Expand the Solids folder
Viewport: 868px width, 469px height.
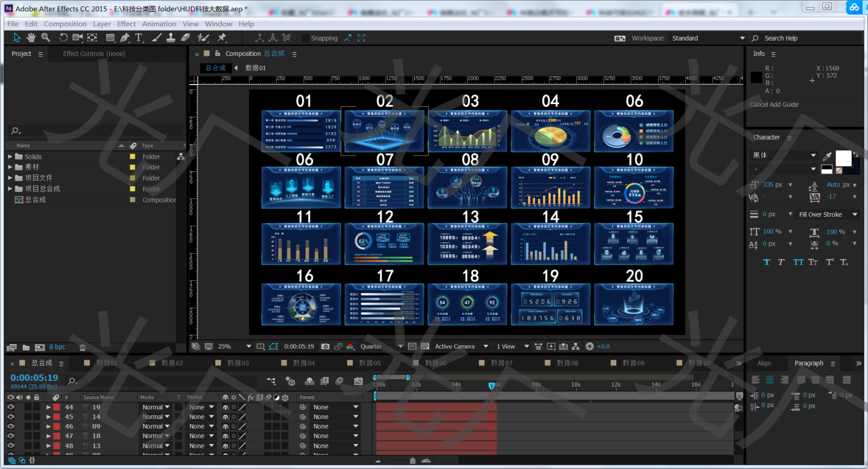tap(10, 157)
